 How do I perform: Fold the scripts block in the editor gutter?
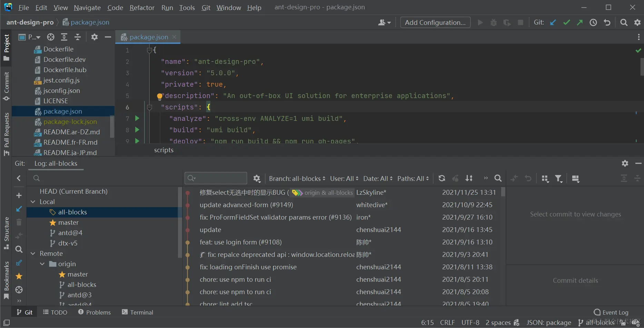(149, 107)
